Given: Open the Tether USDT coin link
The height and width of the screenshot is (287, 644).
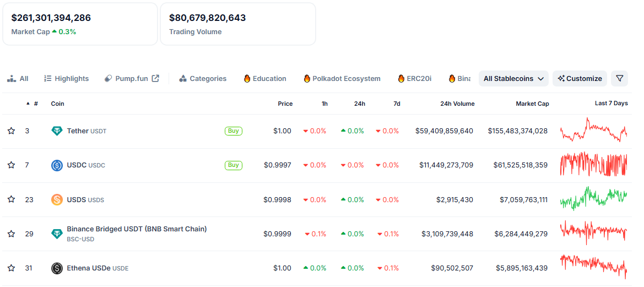Looking at the screenshot, I should click(86, 131).
